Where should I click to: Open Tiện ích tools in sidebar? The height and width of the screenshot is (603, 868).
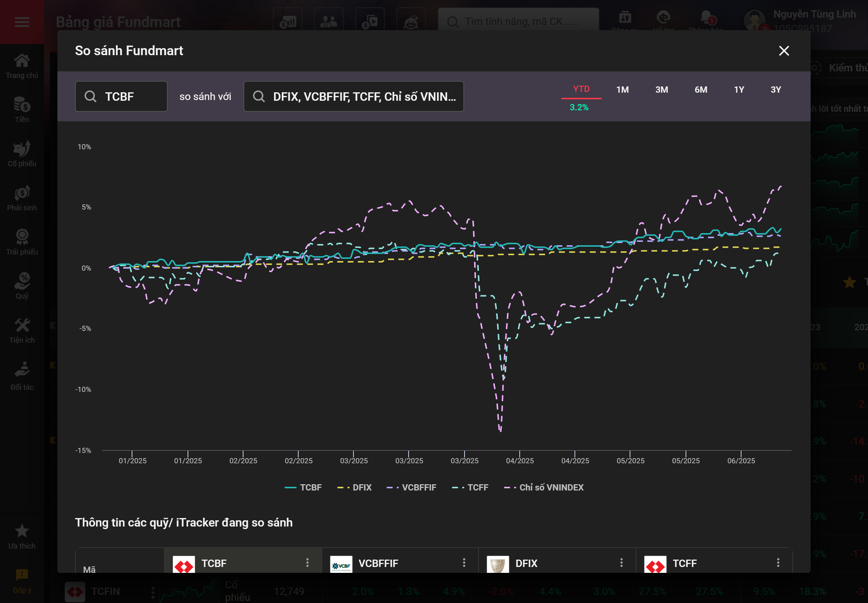point(22,331)
